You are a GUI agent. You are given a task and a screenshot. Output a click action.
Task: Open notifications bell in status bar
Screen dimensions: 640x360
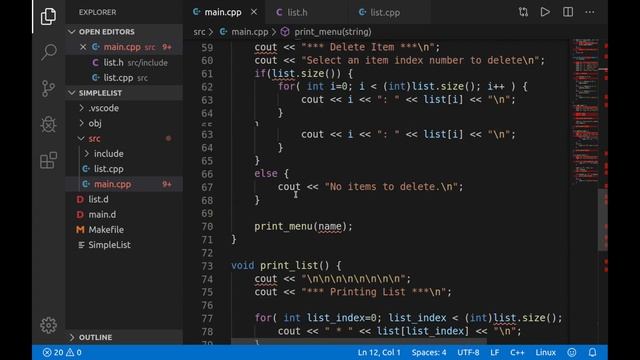click(592, 352)
